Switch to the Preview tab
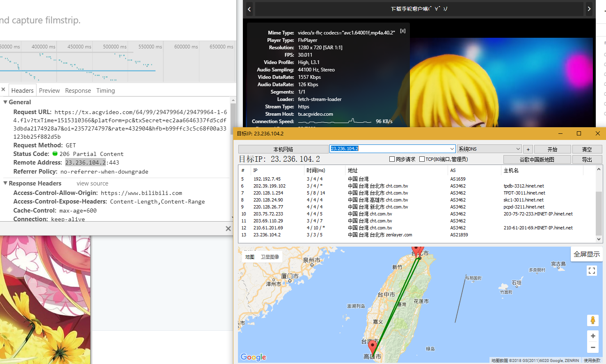This screenshot has height=364, width=606. click(x=49, y=91)
